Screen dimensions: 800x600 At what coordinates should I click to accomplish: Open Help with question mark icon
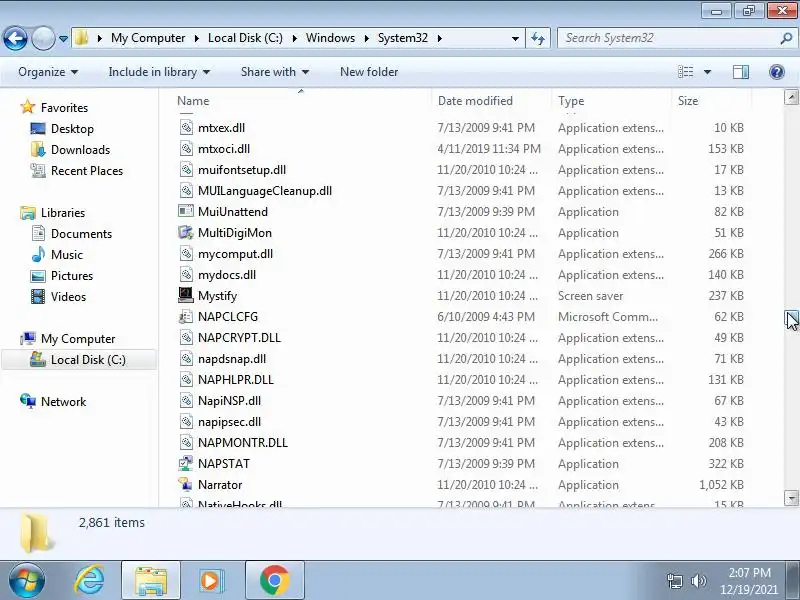point(777,72)
